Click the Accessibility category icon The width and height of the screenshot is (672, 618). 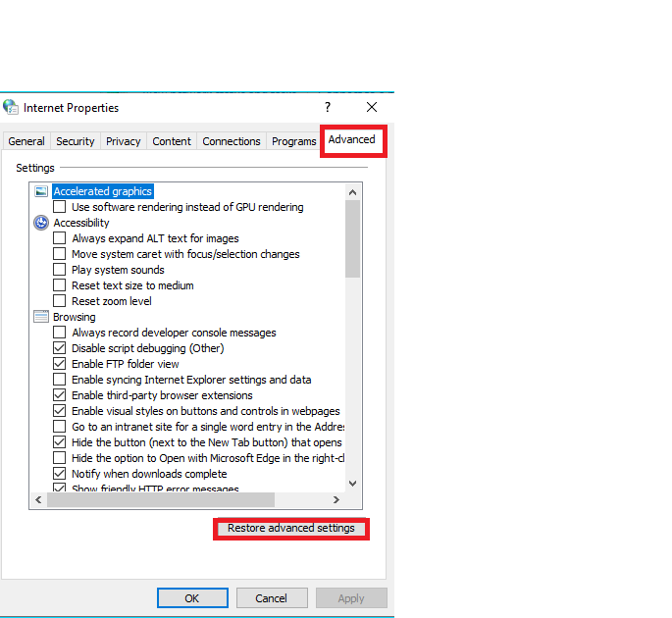[41, 223]
